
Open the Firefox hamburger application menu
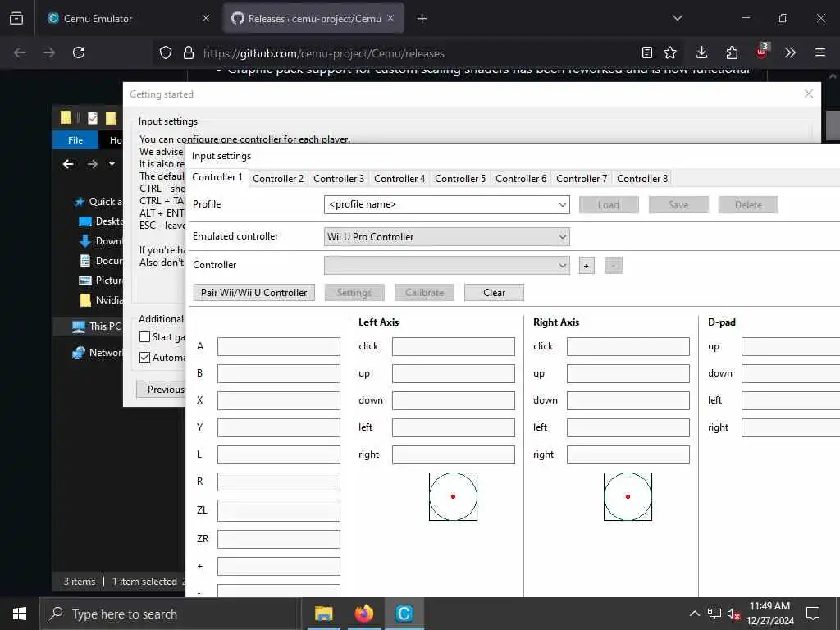pyautogui.click(x=819, y=52)
